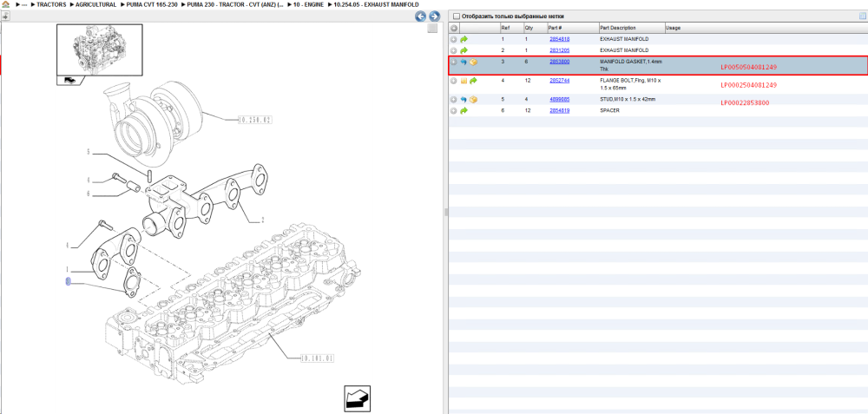Tick the 'Отобразить только выбранные метки' checkbox
The width and height of the screenshot is (868, 414).
457,16
